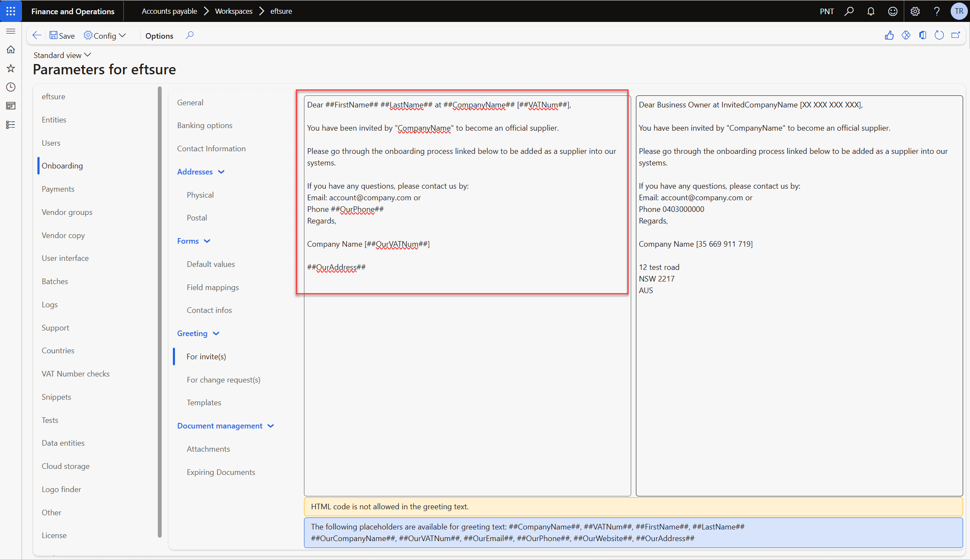
Task: Select For change request(s) item
Action: (x=224, y=380)
